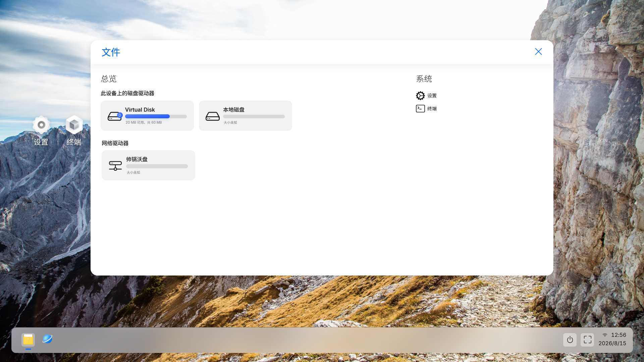Click the 系统 heading
This screenshot has width=644, height=362.
[x=424, y=79]
